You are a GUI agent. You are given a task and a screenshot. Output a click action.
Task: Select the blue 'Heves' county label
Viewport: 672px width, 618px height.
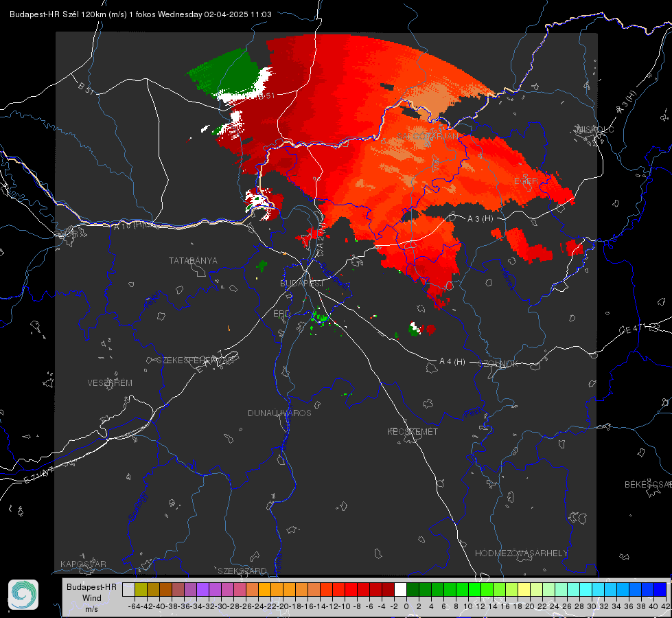coord(507,278)
